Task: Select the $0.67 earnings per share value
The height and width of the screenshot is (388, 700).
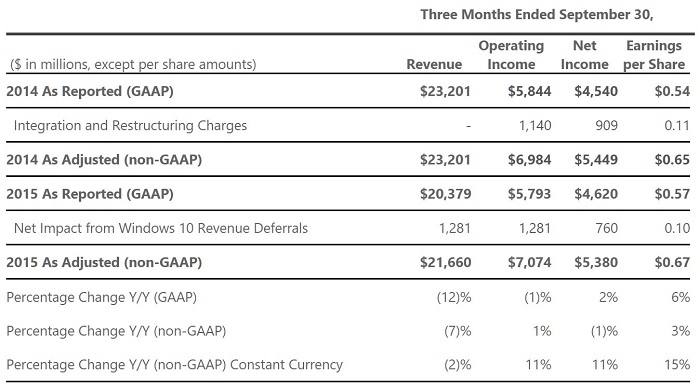Action: (x=672, y=262)
